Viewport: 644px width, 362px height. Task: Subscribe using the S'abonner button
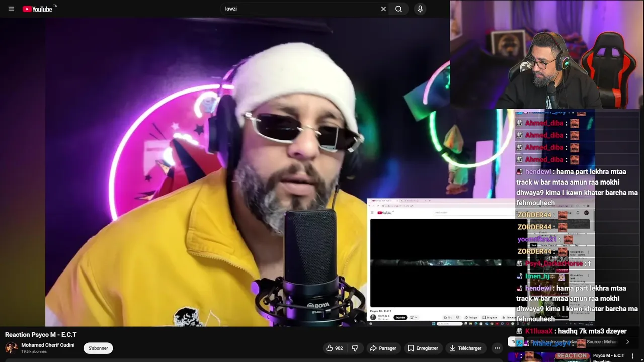[x=98, y=348]
